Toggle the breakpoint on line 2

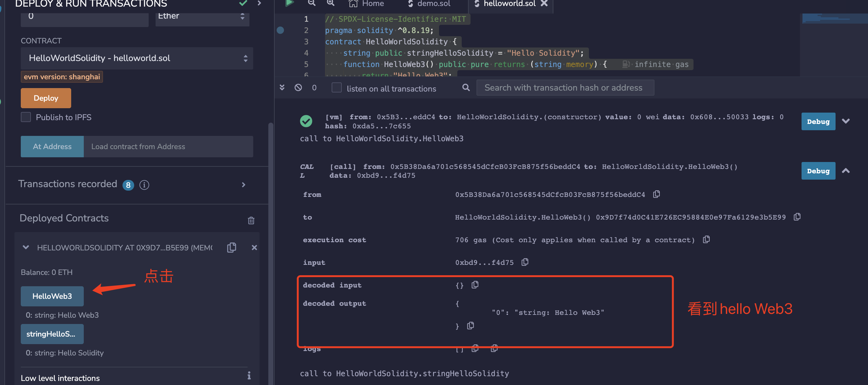pyautogui.click(x=280, y=30)
